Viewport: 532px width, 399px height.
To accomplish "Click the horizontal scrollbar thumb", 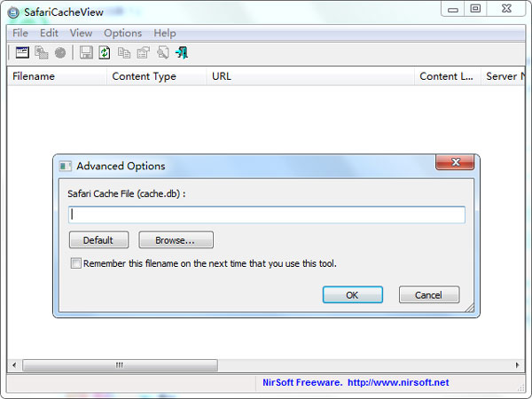I will [x=120, y=365].
